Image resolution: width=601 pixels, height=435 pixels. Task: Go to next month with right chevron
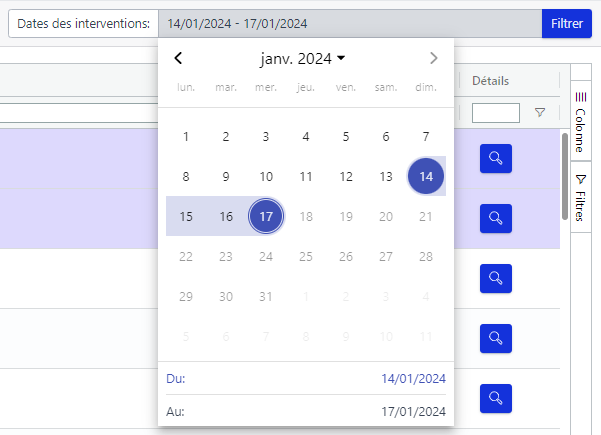coord(433,59)
